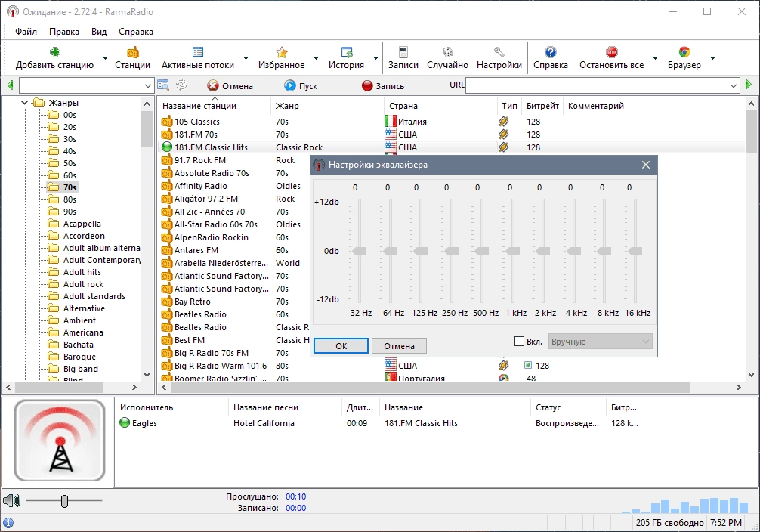Sort by Страна column header
The width and height of the screenshot is (760, 532).
[x=440, y=106]
